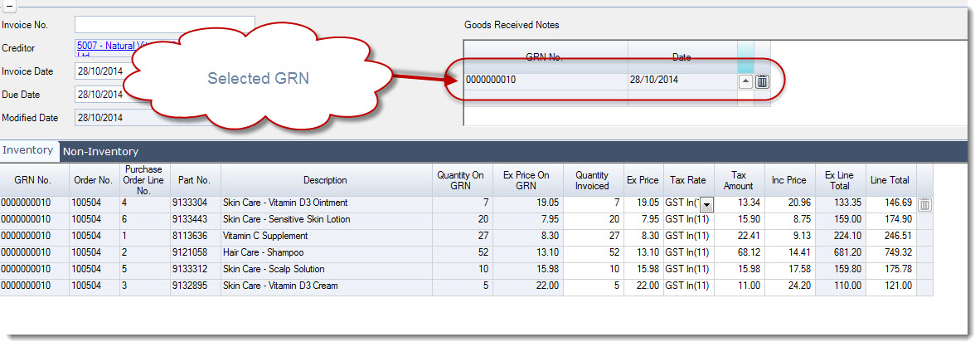The image size is (980, 347).
Task: Click the tax amount 22.41
Action: (739, 237)
